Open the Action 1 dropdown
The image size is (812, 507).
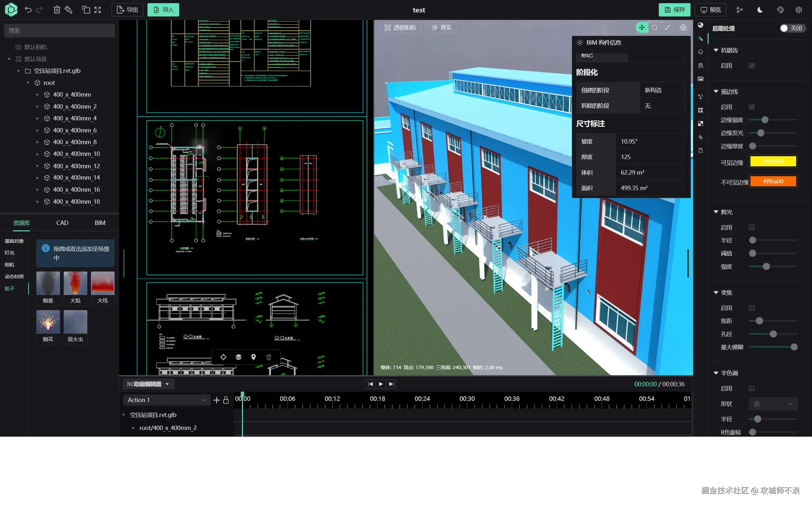167,400
